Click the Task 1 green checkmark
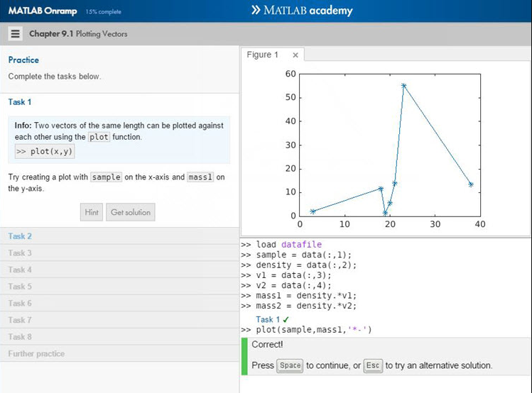Image resolution: width=532 pixels, height=393 pixels. pyautogui.click(x=286, y=320)
